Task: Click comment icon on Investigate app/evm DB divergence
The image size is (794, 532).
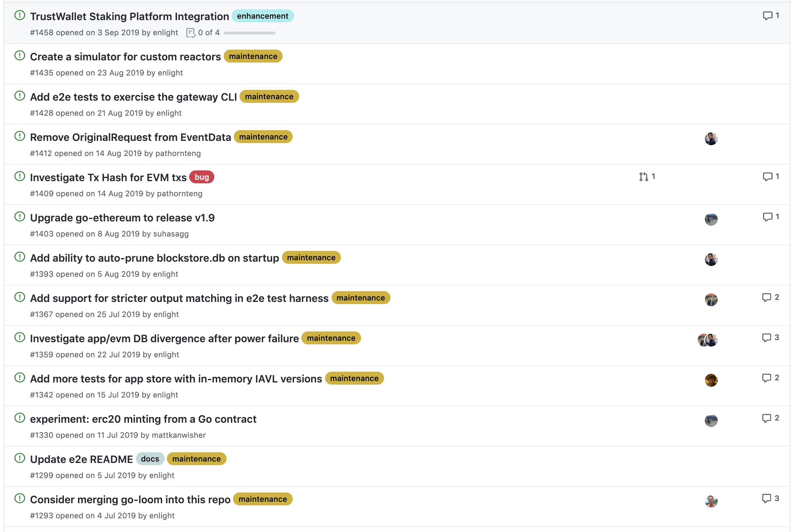Action: tap(766, 338)
